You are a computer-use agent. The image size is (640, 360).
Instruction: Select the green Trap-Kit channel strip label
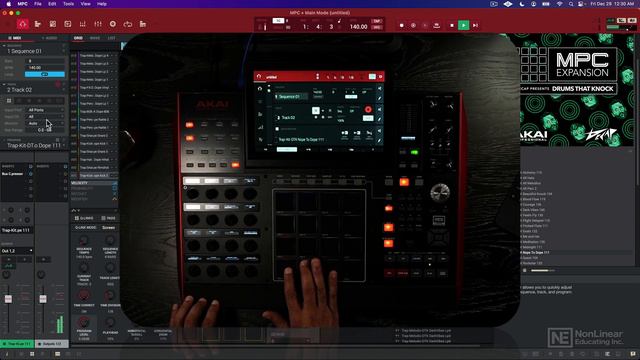click(x=17, y=344)
